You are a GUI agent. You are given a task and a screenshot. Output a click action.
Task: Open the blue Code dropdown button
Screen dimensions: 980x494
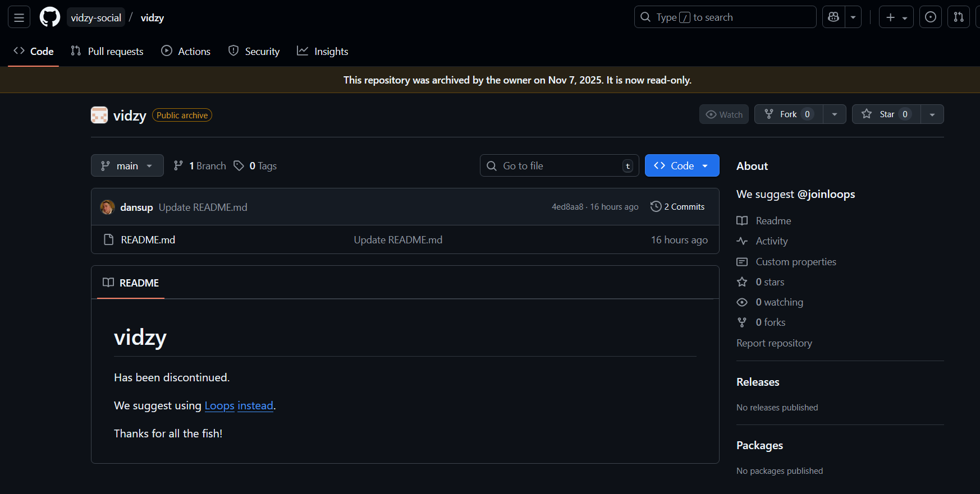681,166
